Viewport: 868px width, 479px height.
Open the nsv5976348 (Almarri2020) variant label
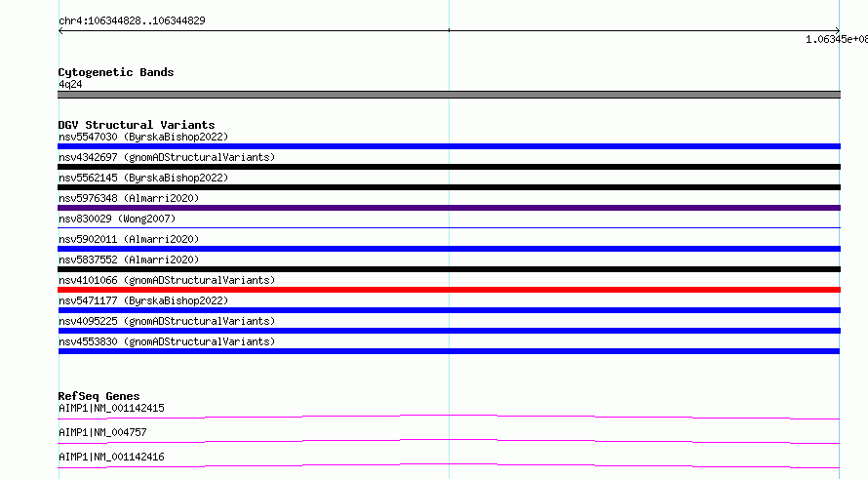(x=129, y=198)
